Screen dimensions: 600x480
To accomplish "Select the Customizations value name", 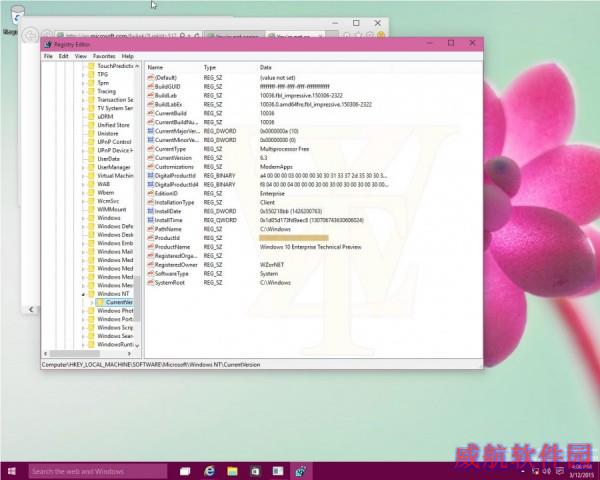I will pyautogui.click(x=174, y=167).
